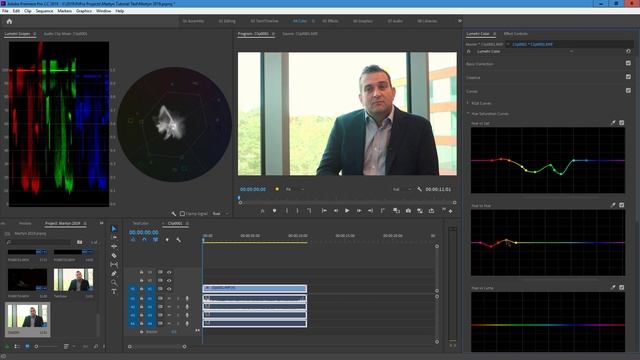Open the Sequence menu
Viewport: 640px width, 360px height.
(44, 11)
